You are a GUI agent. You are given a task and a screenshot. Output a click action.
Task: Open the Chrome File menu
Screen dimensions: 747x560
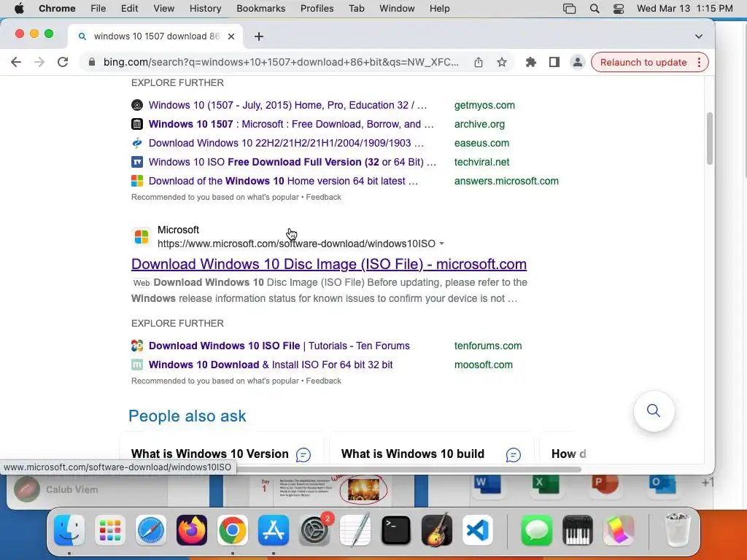[98, 8]
